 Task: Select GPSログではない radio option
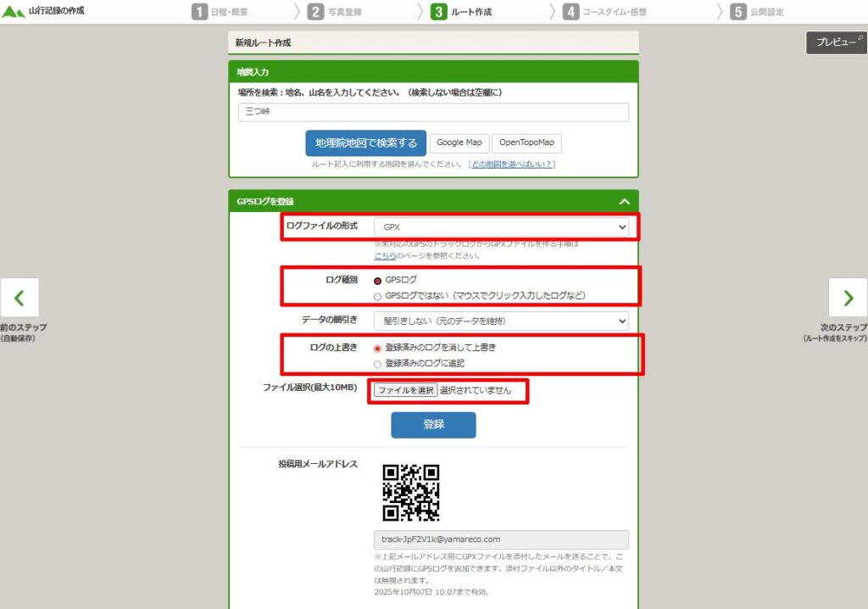click(x=378, y=296)
